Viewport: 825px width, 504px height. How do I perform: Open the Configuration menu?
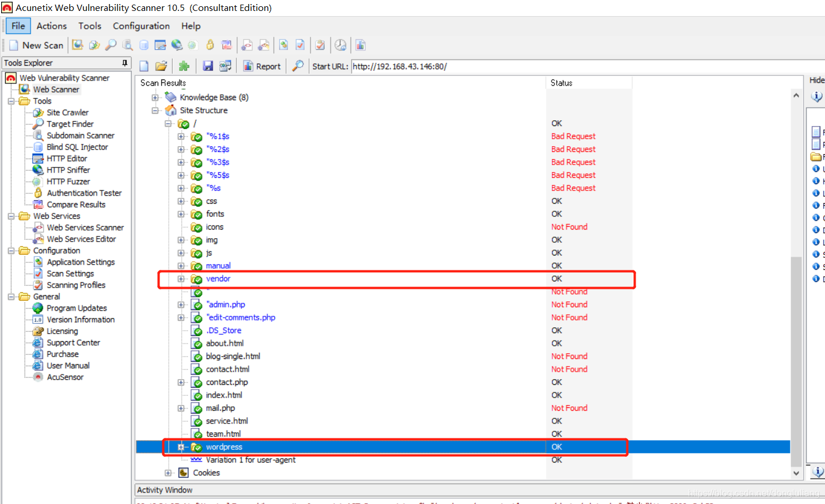coord(141,26)
